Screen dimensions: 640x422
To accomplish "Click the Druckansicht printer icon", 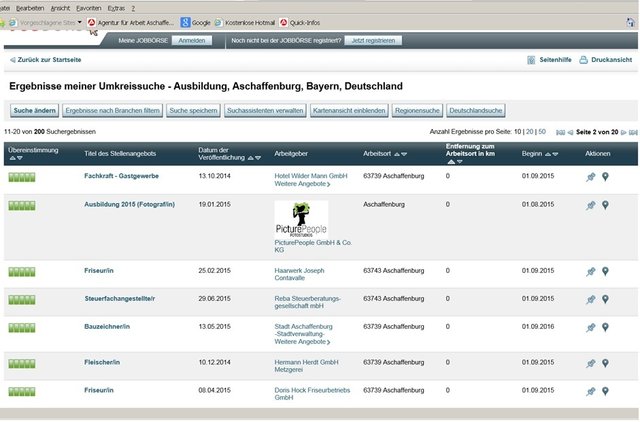I will coord(584,60).
